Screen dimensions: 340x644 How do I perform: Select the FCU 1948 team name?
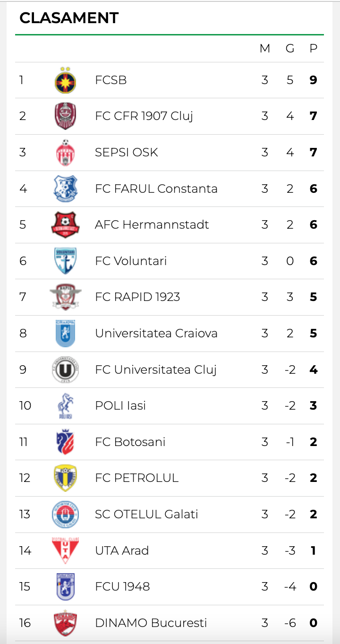[122, 586]
